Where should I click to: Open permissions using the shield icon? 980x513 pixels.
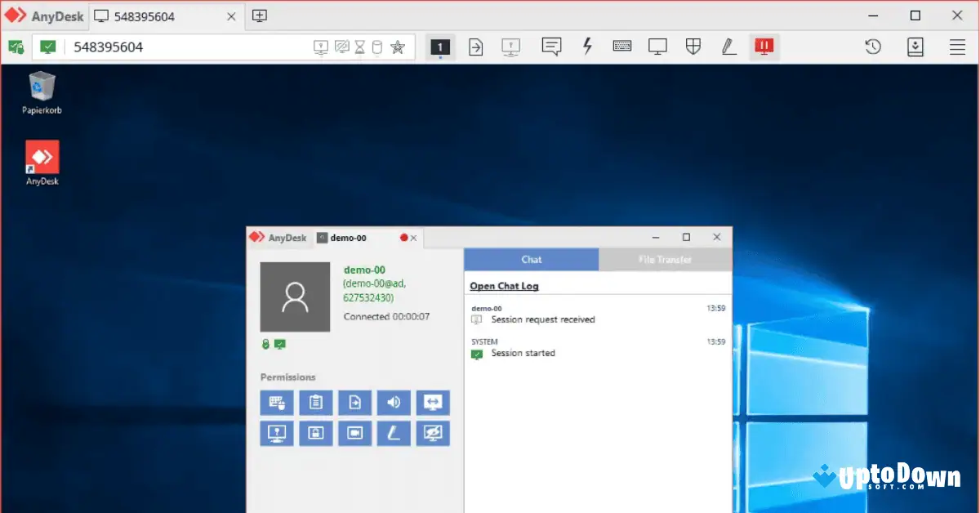tap(693, 47)
